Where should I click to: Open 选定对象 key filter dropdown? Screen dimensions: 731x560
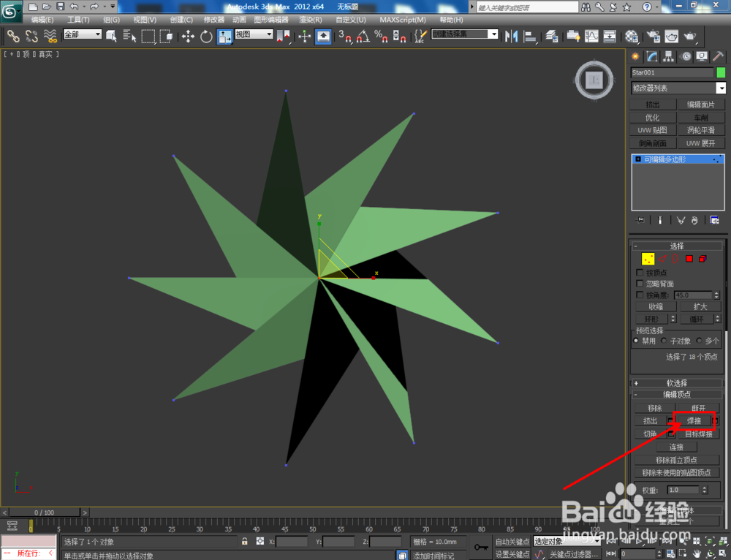(x=567, y=541)
